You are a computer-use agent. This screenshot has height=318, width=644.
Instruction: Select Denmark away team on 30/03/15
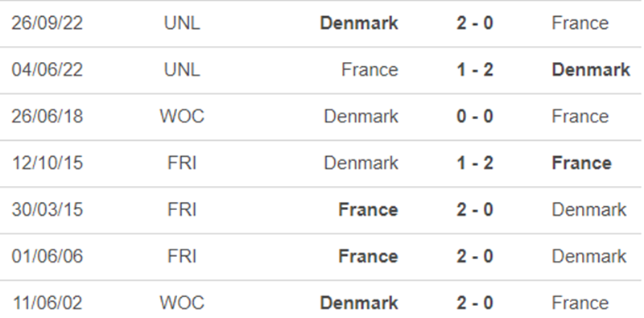coord(589,210)
